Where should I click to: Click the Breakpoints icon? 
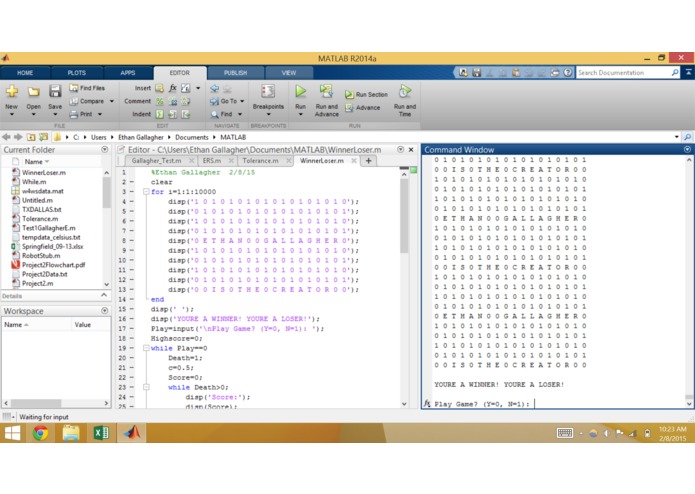coord(268,91)
